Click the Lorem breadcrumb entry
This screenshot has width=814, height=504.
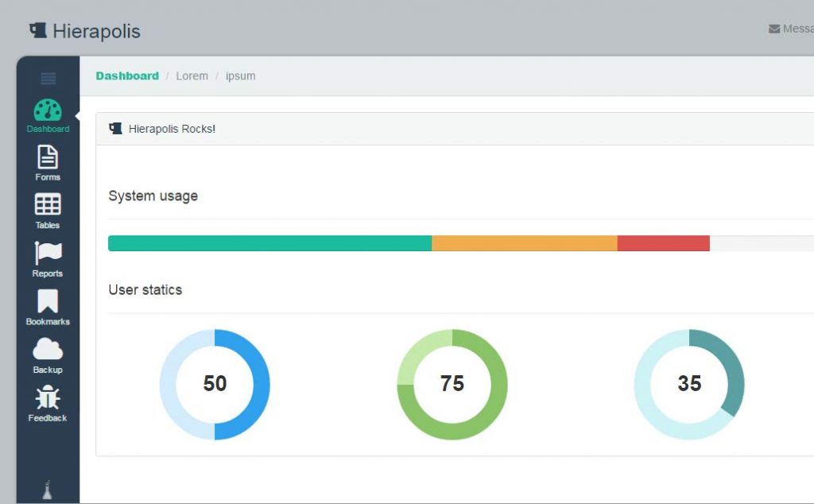click(x=192, y=76)
